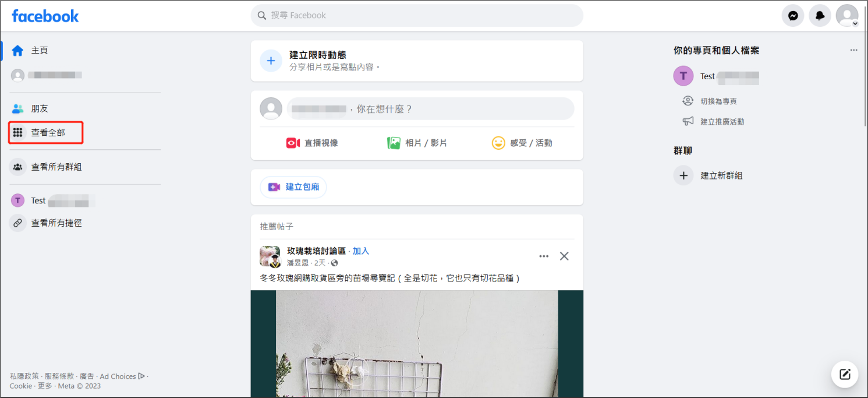Screen dimensions: 868x398
Task: Click 加入 to join 玫瑰栽培討論區
Action: pyautogui.click(x=360, y=251)
